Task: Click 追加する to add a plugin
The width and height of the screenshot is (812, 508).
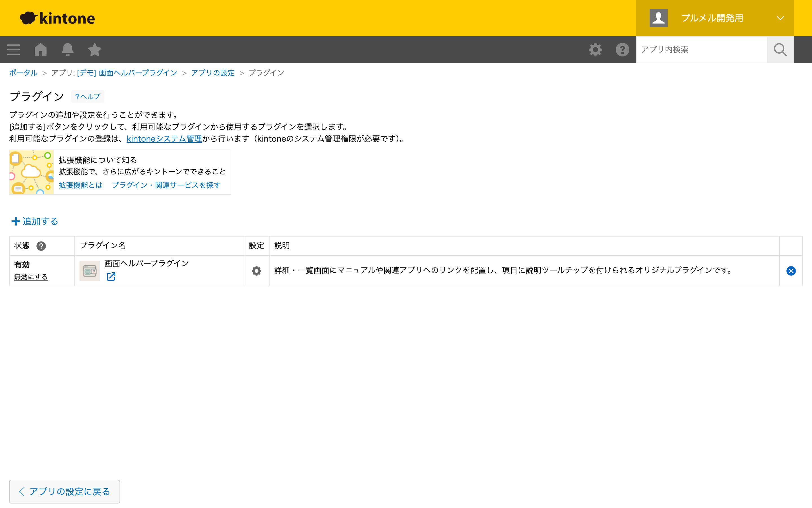Action: (35, 221)
